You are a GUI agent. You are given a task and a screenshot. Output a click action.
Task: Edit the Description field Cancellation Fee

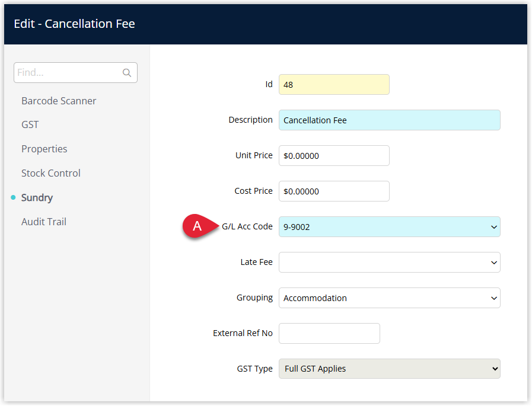click(390, 120)
